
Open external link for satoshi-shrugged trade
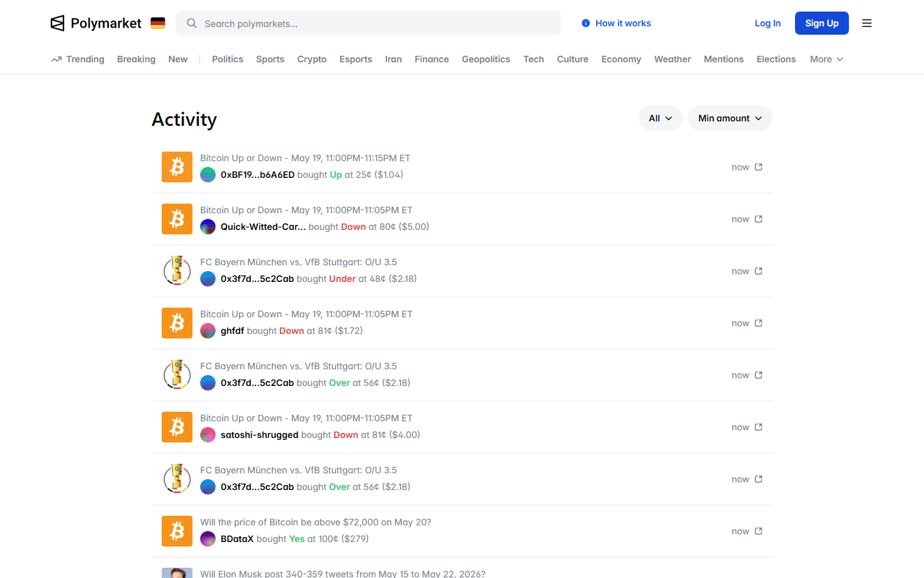(758, 427)
